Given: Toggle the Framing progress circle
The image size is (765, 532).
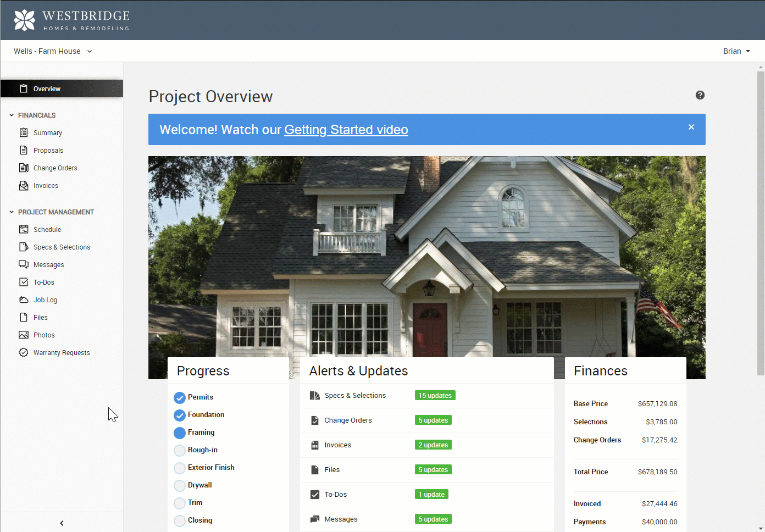Looking at the screenshot, I should pos(180,433).
